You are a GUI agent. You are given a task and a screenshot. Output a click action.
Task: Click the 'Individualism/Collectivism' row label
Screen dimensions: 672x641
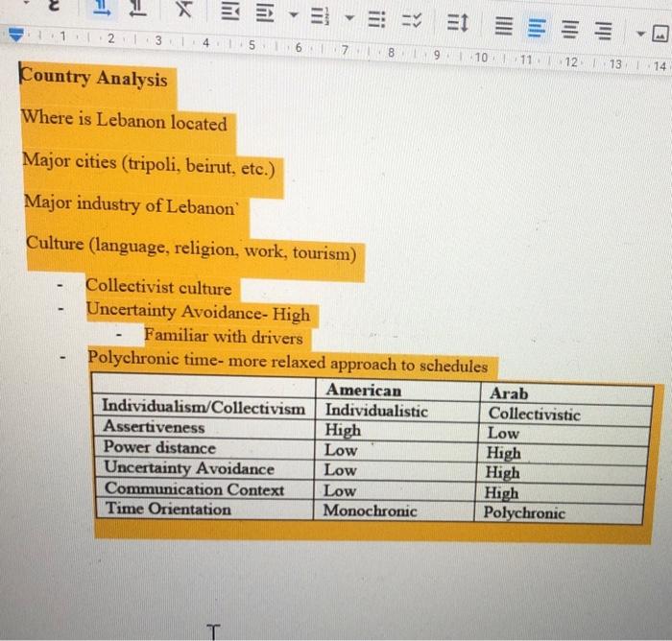coord(204,407)
